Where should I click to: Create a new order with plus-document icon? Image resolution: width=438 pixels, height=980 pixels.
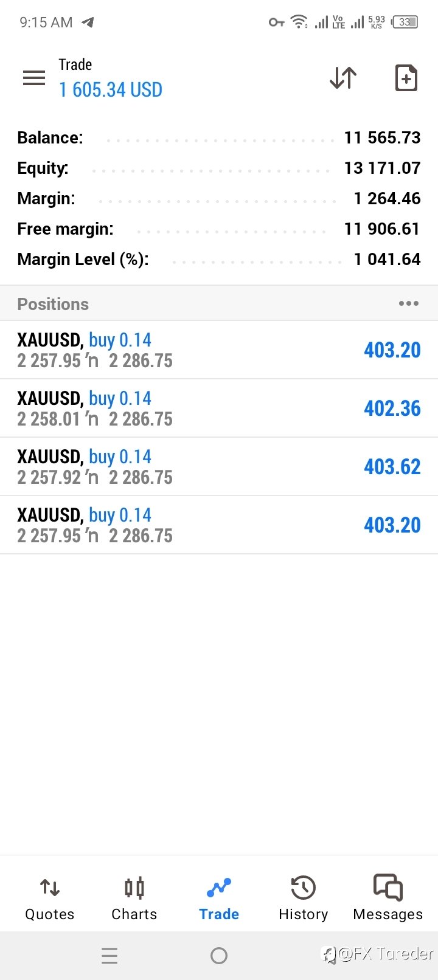pos(406,78)
